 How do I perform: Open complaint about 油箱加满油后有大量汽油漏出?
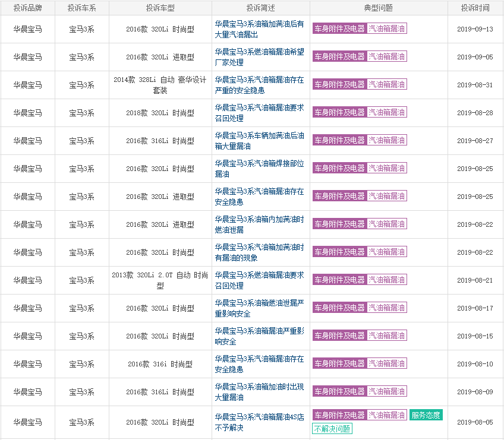(259, 29)
